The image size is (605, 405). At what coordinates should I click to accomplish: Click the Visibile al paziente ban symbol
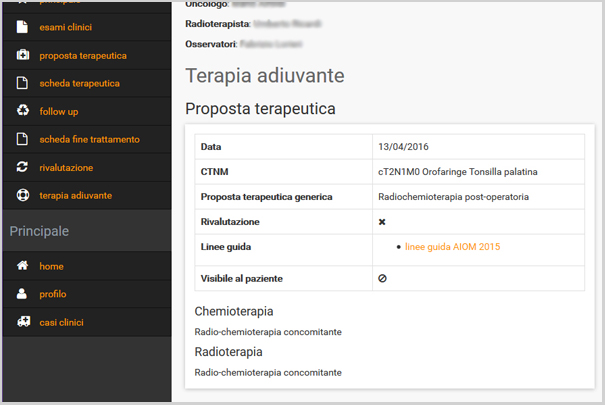tap(382, 278)
